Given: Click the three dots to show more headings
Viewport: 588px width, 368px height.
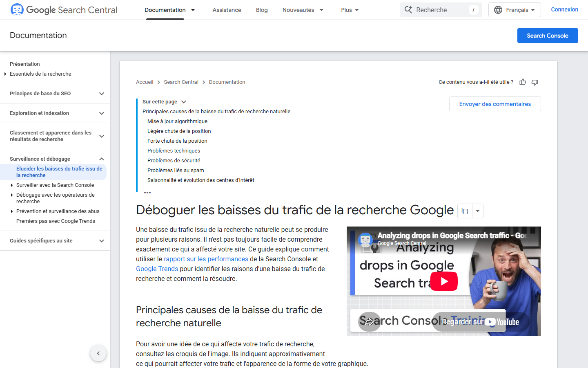Looking at the screenshot, I should (x=147, y=192).
